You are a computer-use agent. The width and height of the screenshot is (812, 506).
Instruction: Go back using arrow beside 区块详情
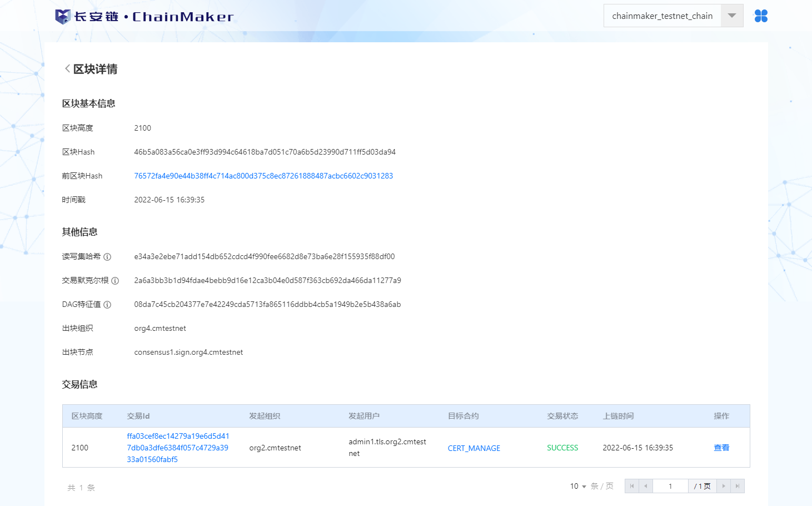point(67,69)
